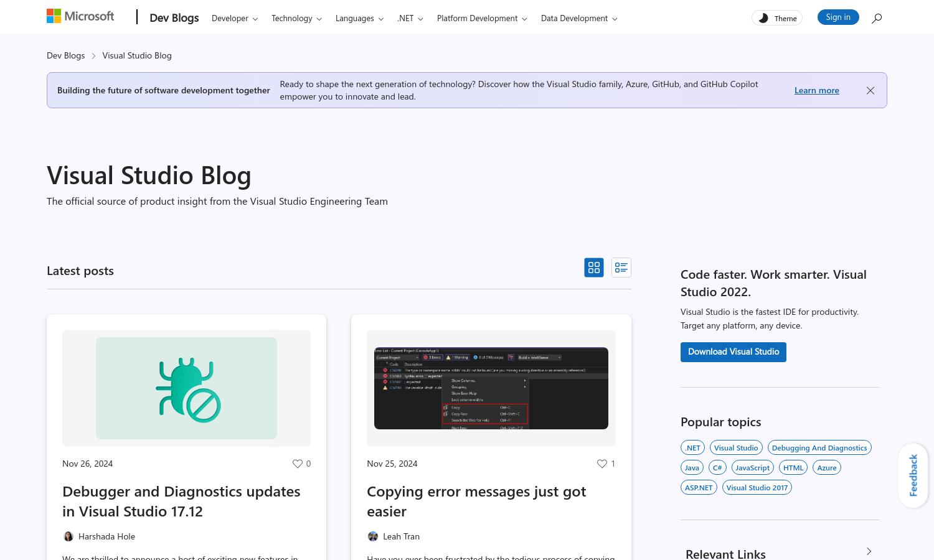Expand the Developer dropdown menu
The height and width of the screenshot is (560, 934).
234,19
